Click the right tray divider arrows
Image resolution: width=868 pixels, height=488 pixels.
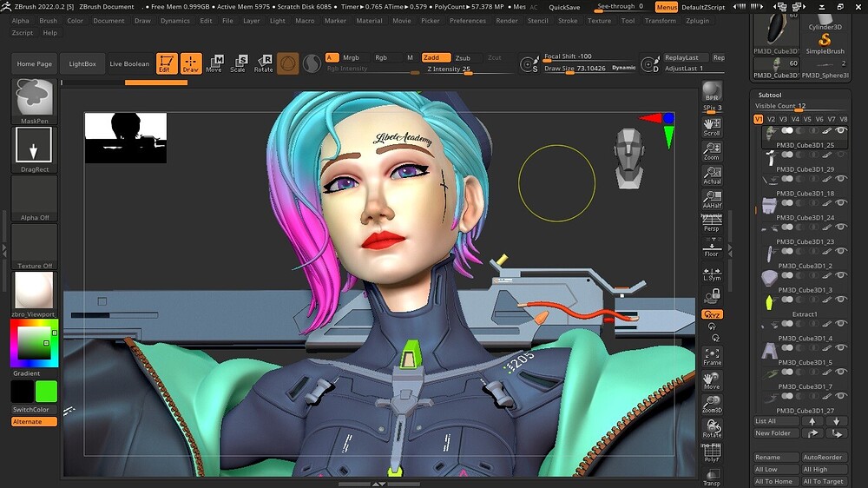[x=730, y=250]
